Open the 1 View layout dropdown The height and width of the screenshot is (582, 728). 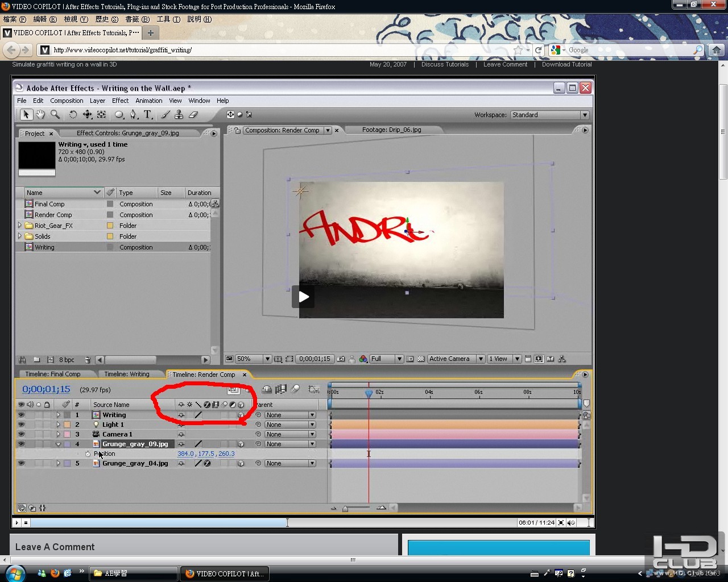pyautogui.click(x=504, y=359)
